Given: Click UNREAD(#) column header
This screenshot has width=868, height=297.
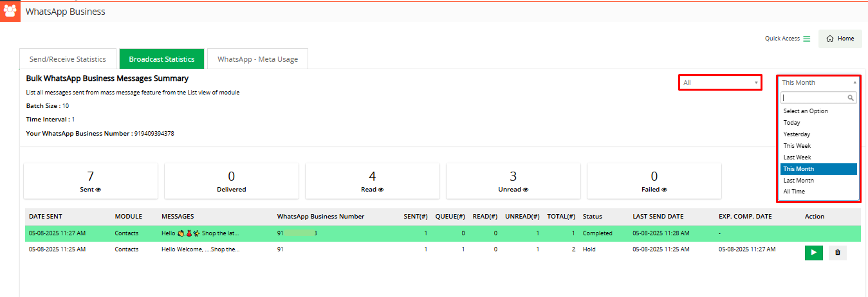Looking at the screenshot, I should tap(522, 217).
